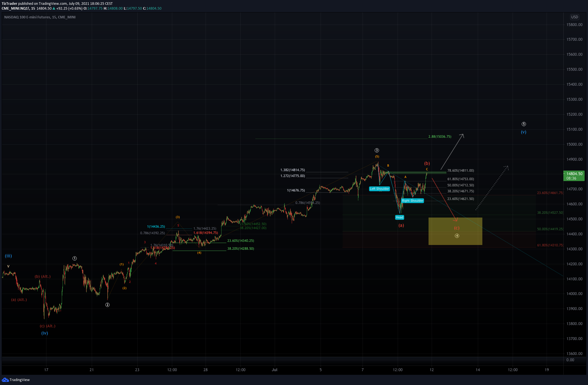Select the Head pattern label
The height and width of the screenshot is (385, 588).
[399, 217]
